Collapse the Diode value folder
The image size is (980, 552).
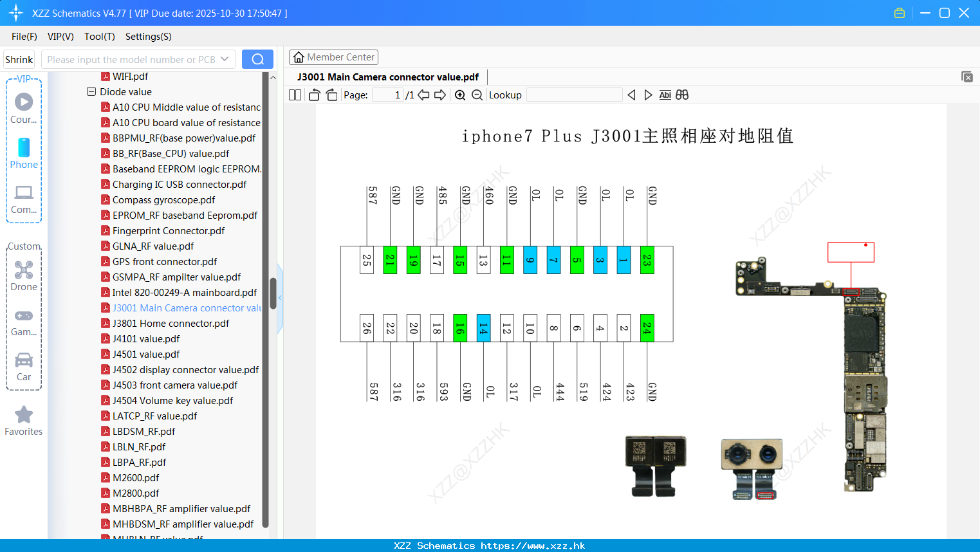(91, 92)
